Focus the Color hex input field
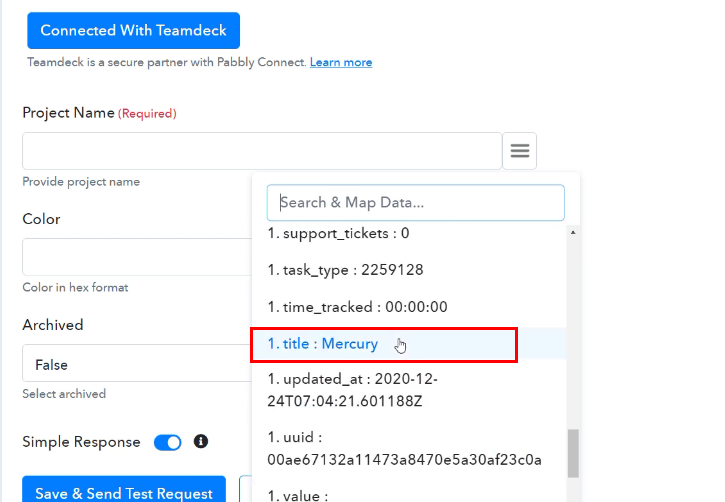The width and height of the screenshot is (725, 502). 137,257
